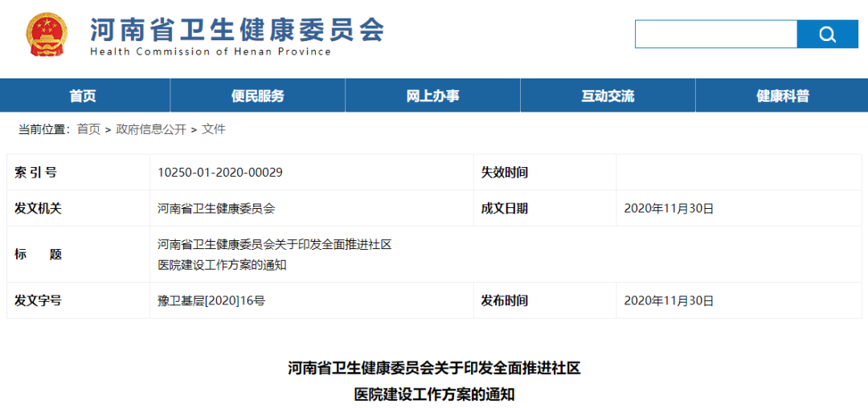Viewport: 868px width, 408px height.
Task: Go to 首页 in the breadcrumb
Action: (x=88, y=129)
